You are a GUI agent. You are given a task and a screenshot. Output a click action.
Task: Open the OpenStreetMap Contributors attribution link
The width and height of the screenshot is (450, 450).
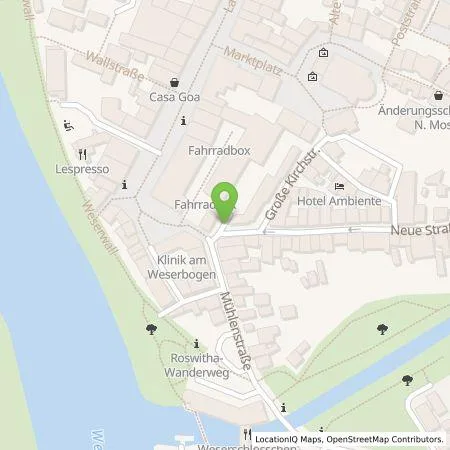coord(385,439)
